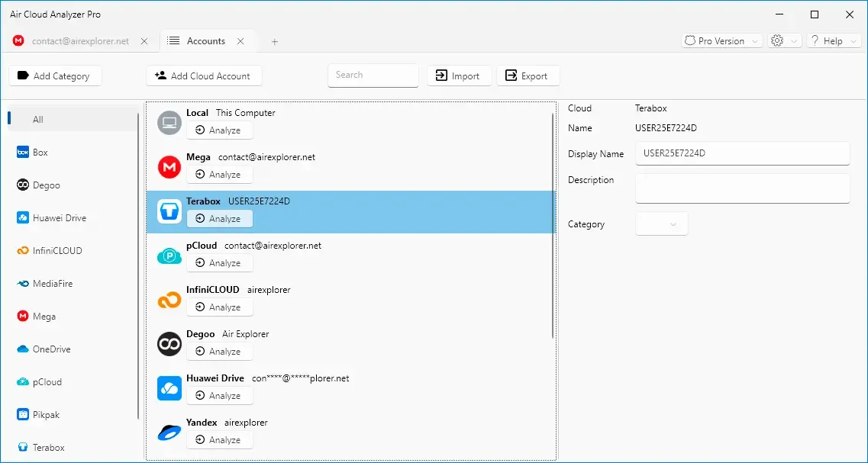Click the Display Name field

click(742, 153)
